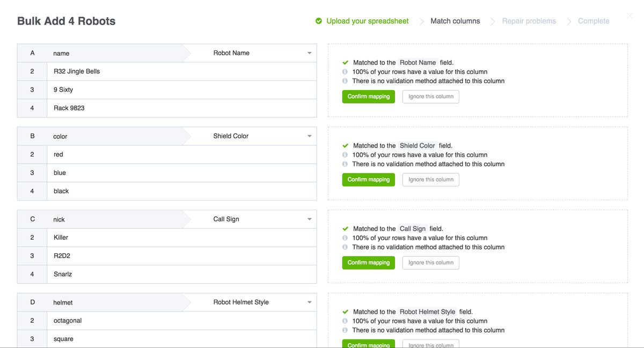Confirm mapping for the Robot Name column

tap(368, 97)
